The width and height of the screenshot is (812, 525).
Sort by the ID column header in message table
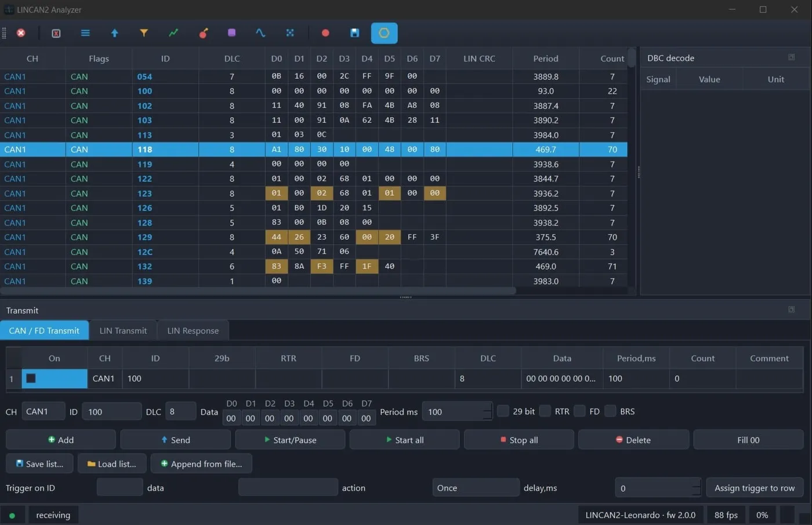(x=165, y=59)
